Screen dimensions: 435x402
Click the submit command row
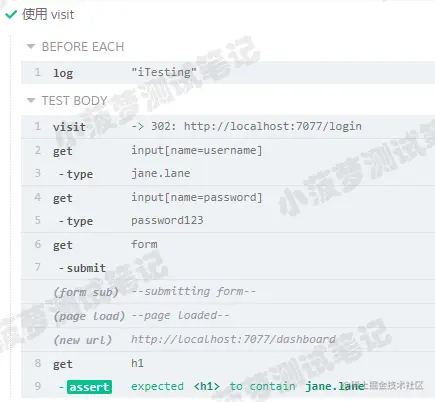tap(228, 268)
